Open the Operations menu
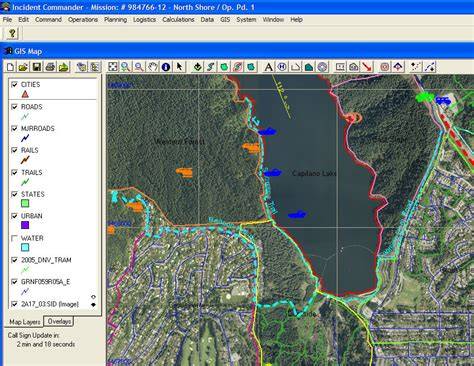Image resolution: width=474 pixels, height=366 pixels. pyautogui.click(x=83, y=20)
